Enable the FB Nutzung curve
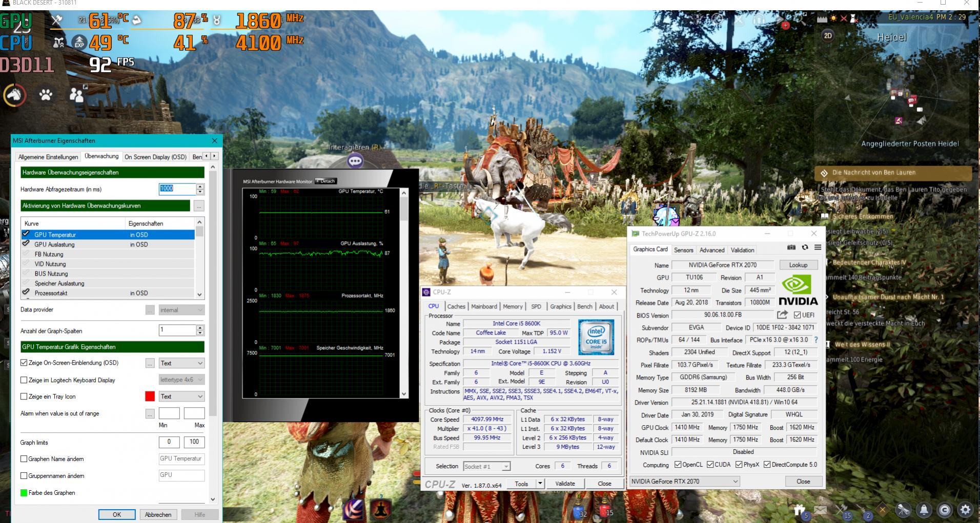This screenshot has width=980, height=523. tap(26, 254)
